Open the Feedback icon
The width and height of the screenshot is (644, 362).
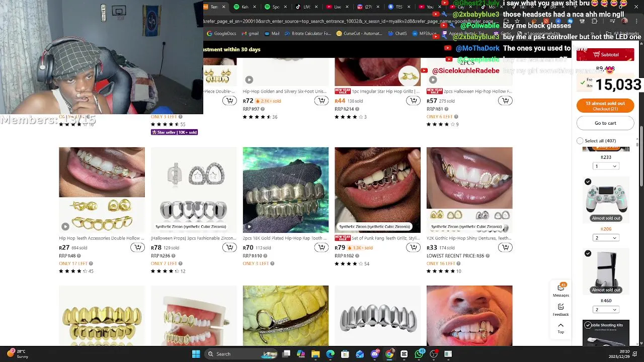click(561, 310)
